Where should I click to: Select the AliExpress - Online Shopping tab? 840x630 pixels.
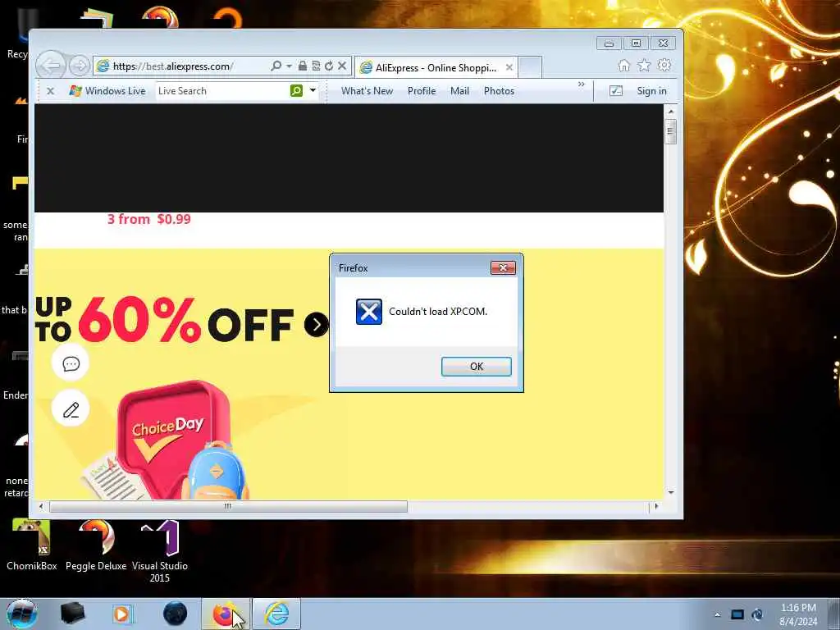[x=436, y=67]
